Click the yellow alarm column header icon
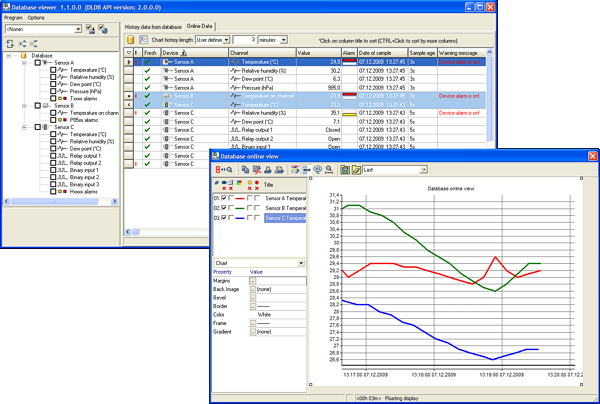 pyautogui.click(x=249, y=183)
